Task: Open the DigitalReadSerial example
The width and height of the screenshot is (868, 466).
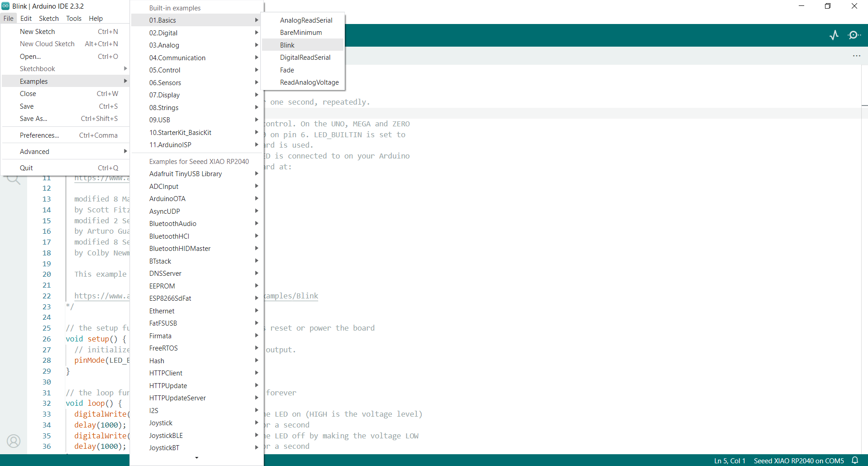Action: coord(303,58)
